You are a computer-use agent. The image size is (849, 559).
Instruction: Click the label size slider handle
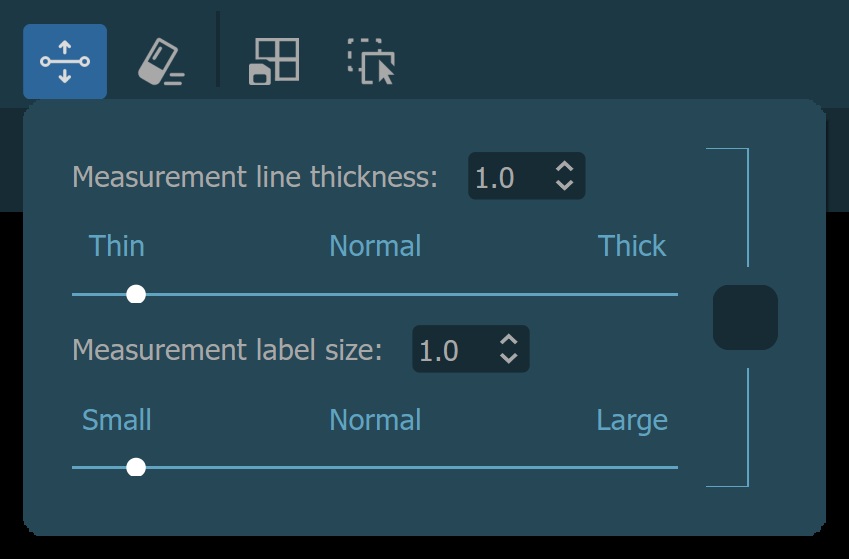[x=137, y=467]
